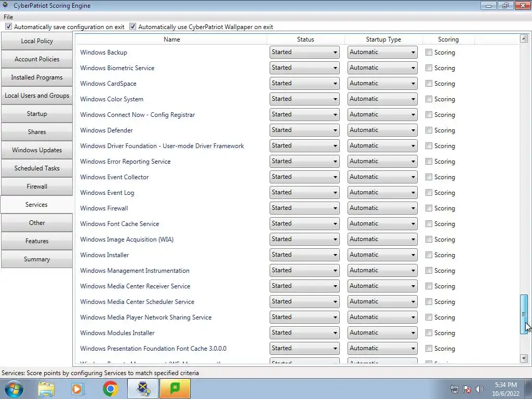Click the Windows Connect Now - Config Registrar name
This screenshot has width=532, height=399.
tap(137, 115)
